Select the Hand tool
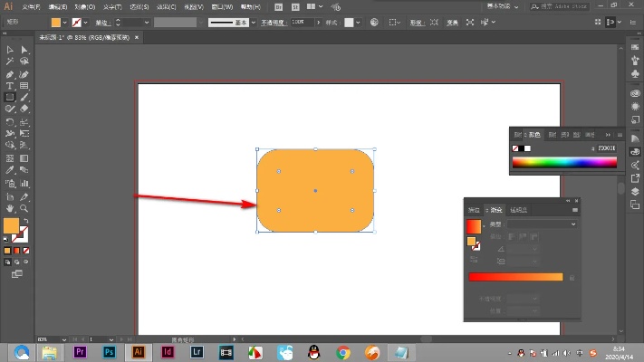This screenshot has width=644, height=362. click(x=10, y=208)
